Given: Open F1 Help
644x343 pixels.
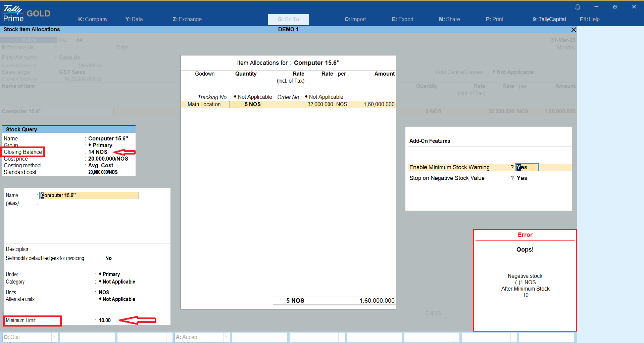Looking at the screenshot, I should [x=589, y=19].
